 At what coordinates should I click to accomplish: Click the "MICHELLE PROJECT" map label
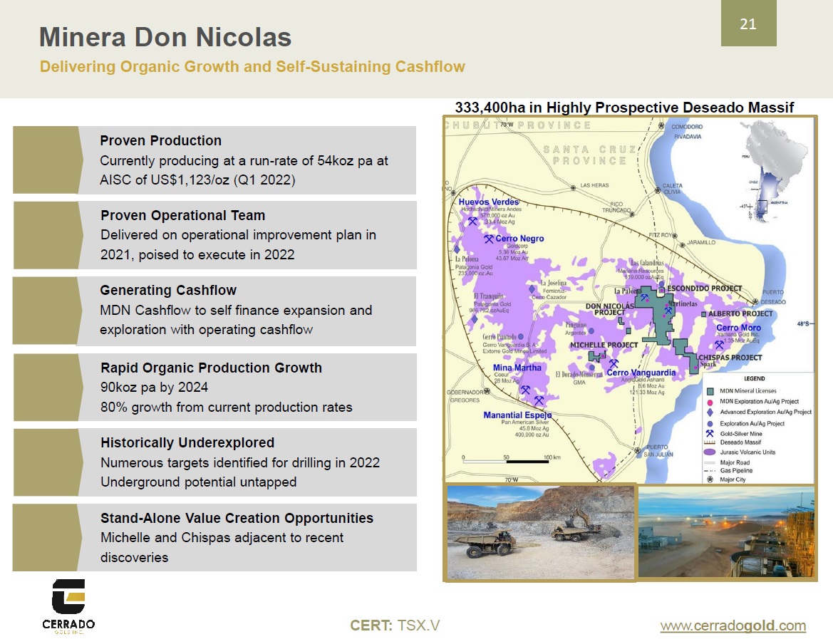604,345
